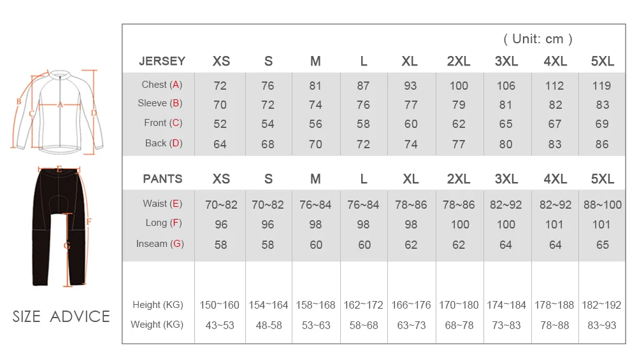
Task: Click the Sleeve (B) row label
Action: pyautogui.click(x=160, y=103)
